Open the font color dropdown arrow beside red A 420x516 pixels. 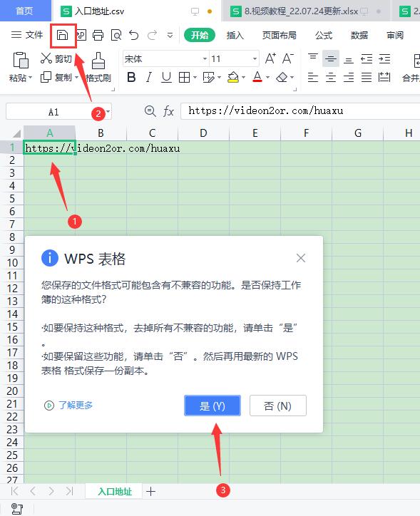(267, 78)
